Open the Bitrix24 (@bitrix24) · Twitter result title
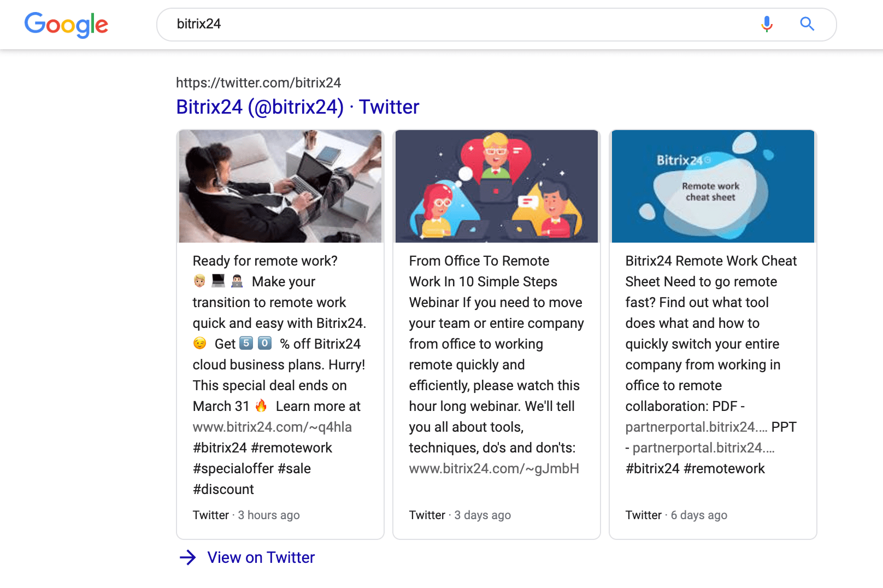883x588 pixels. pos(298,107)
